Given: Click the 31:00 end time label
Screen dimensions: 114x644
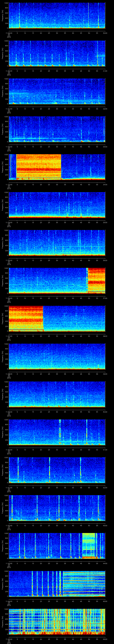Looking at the screenshot, I should (105, 71).
